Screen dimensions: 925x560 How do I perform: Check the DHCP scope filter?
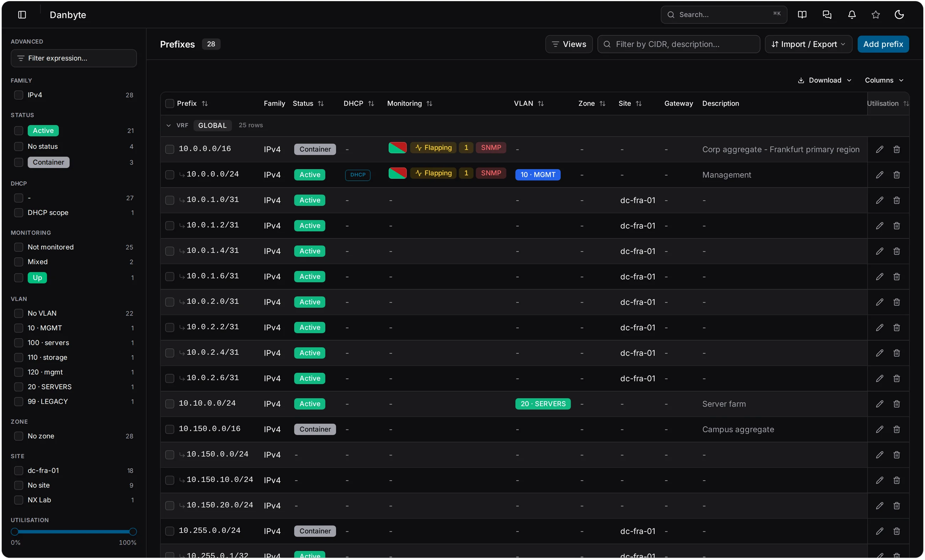click(x=18, y=212)
